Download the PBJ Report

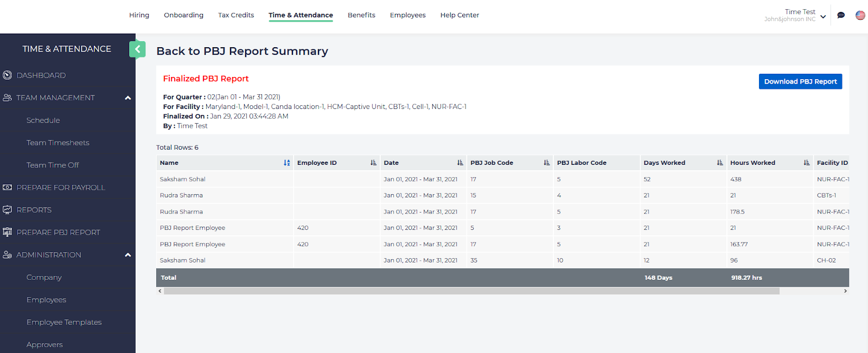(800, 81)
